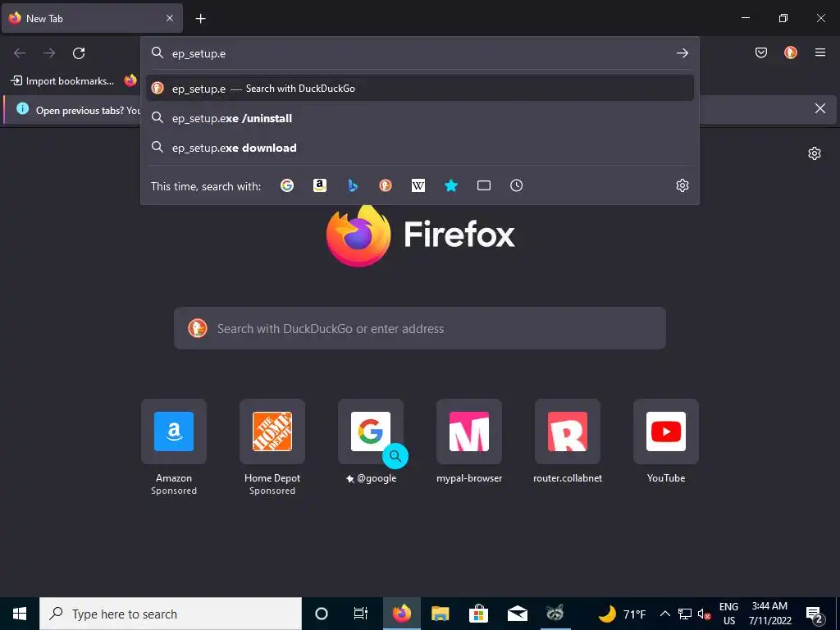The height and width of the screenshot is (630, 840).
Task: Open the muted volume tray icon
Action: pyautogui.click(x=704, y=614)
